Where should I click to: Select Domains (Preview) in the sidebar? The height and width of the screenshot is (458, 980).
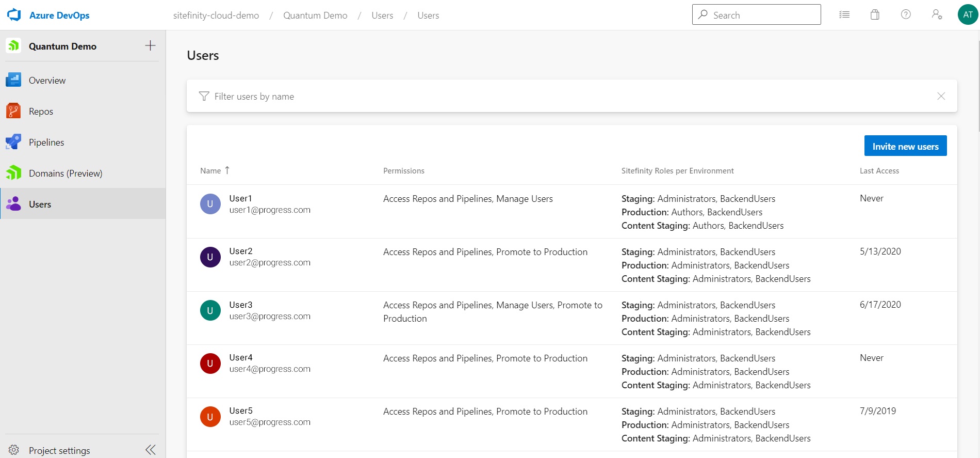(x=66, y=173)
